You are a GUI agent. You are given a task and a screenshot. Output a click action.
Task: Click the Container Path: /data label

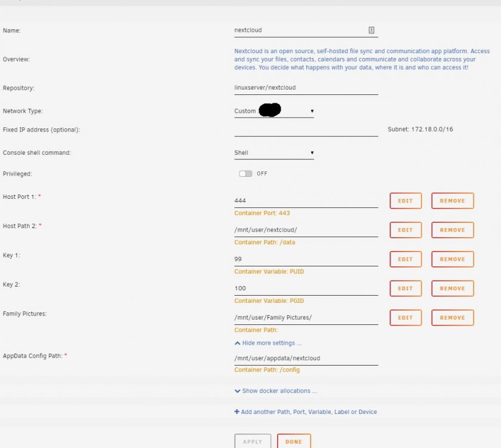(265, 243)
